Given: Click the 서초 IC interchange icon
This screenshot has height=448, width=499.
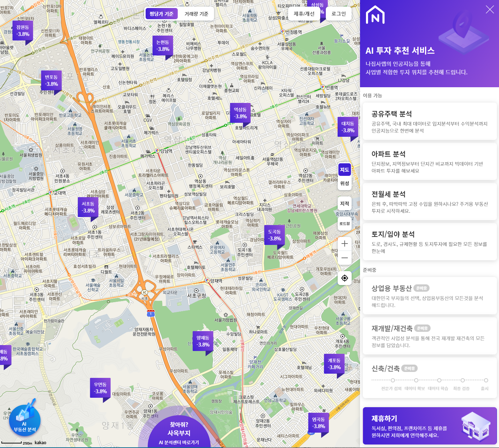Looking at the screenshot, I should [145, 292].
